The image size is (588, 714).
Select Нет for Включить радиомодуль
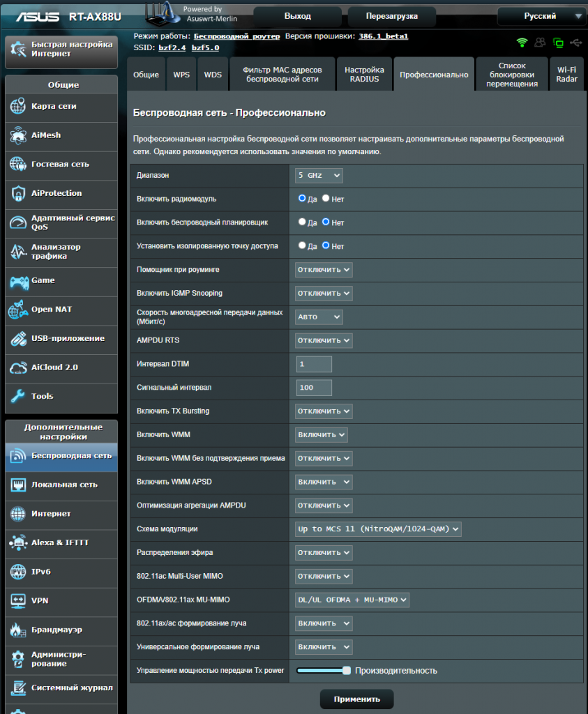point(326,198)
